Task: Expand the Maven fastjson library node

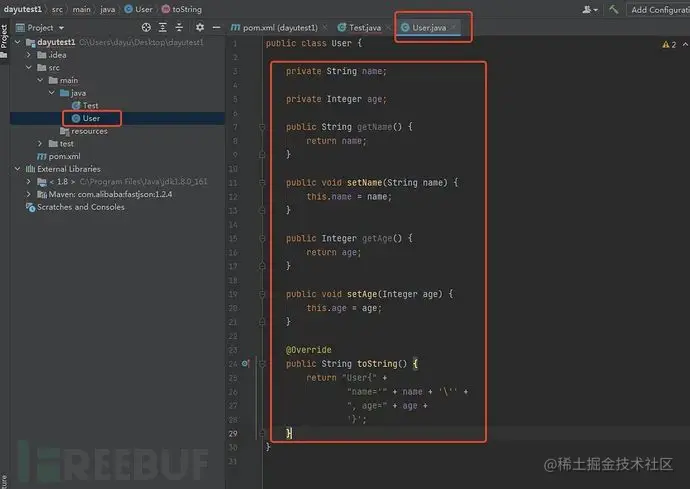Action: click(29, 194)
